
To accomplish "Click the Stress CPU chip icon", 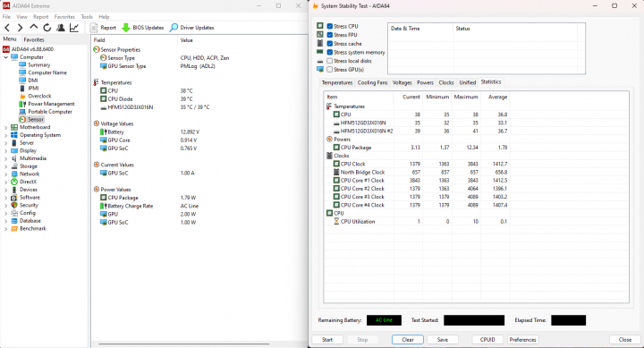I will (320, 25).
